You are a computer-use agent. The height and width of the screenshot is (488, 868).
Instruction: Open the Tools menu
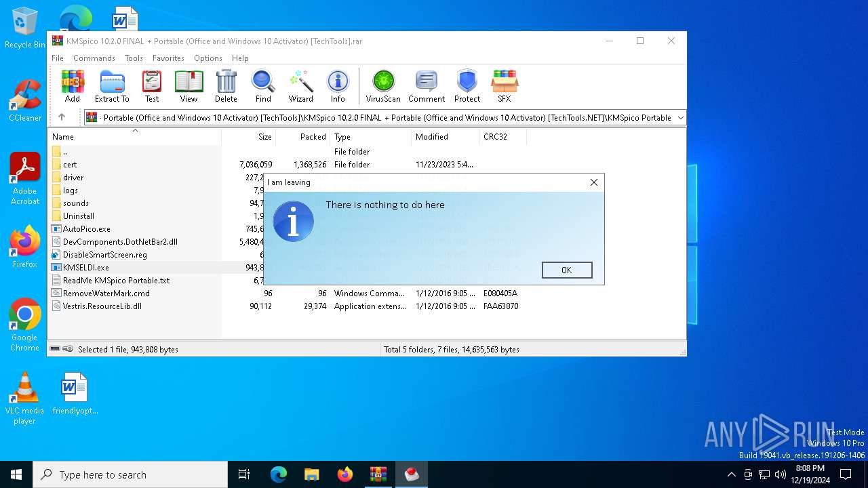(x=134, y=58)
